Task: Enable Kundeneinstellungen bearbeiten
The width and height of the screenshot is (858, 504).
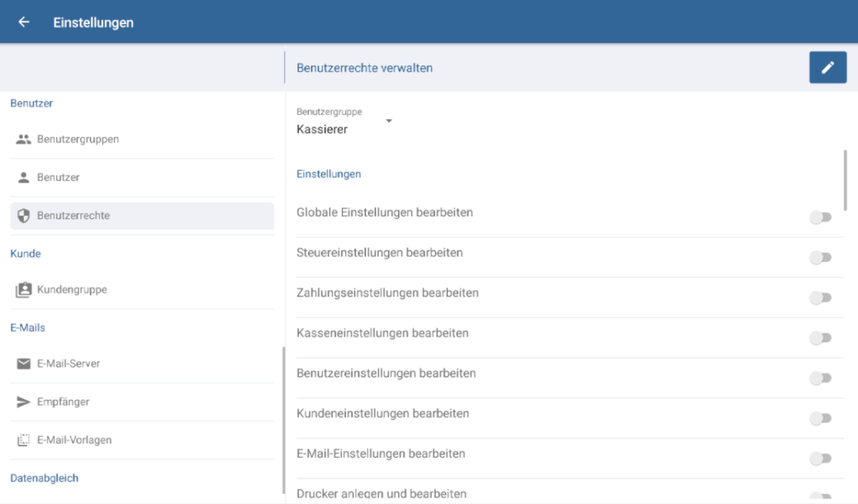Action: tap(820, 418)
